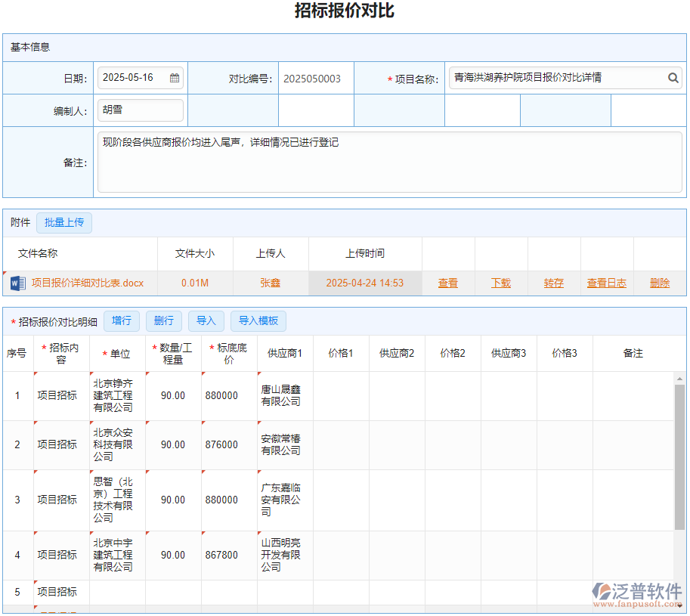Open the 查看 link for the attachment

tap(448, 283)
